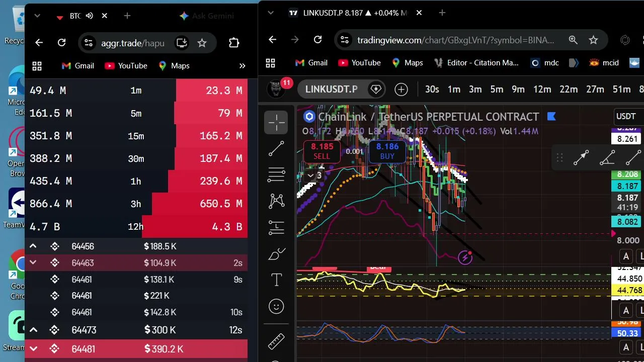Select the brush drawing tool

point(276,254)
